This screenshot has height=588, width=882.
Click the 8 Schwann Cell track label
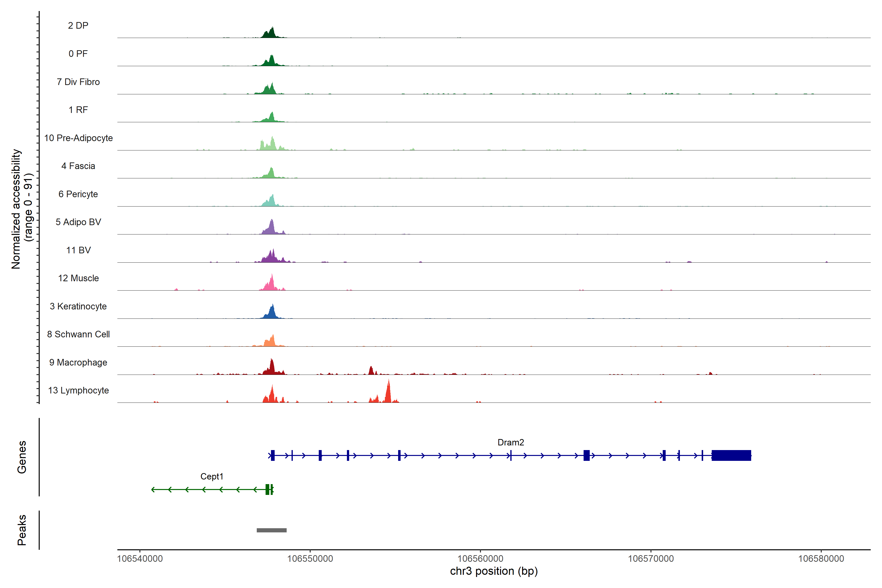(x=78, y=334)
